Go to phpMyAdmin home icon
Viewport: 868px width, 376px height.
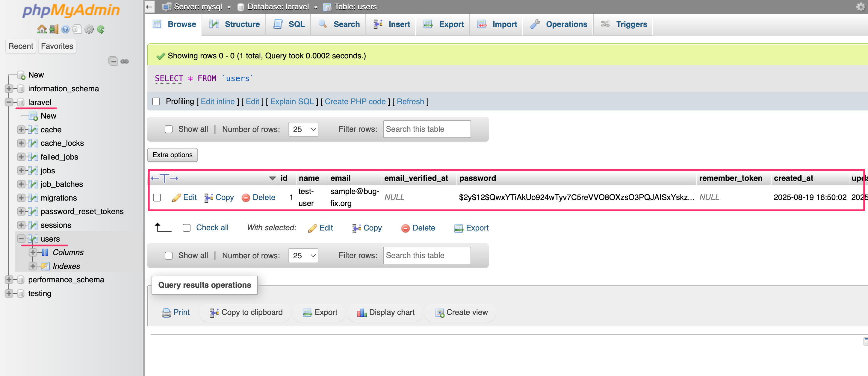pos(42,29)
